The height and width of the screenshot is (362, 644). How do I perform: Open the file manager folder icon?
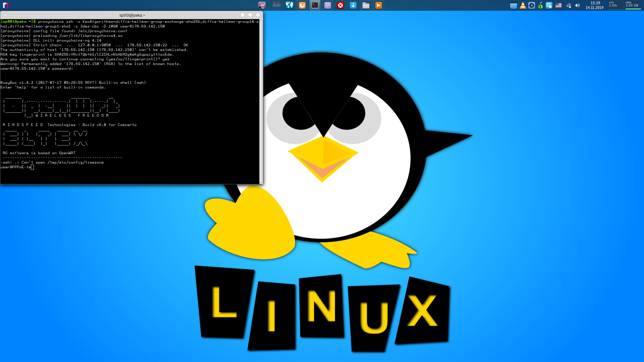click(x=366, y=5)
